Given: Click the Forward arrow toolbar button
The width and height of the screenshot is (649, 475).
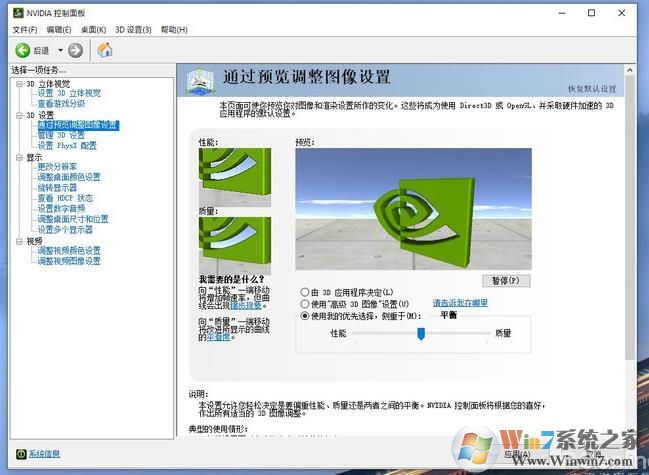Looking at the screenshot, I should [x=75, y=50].
